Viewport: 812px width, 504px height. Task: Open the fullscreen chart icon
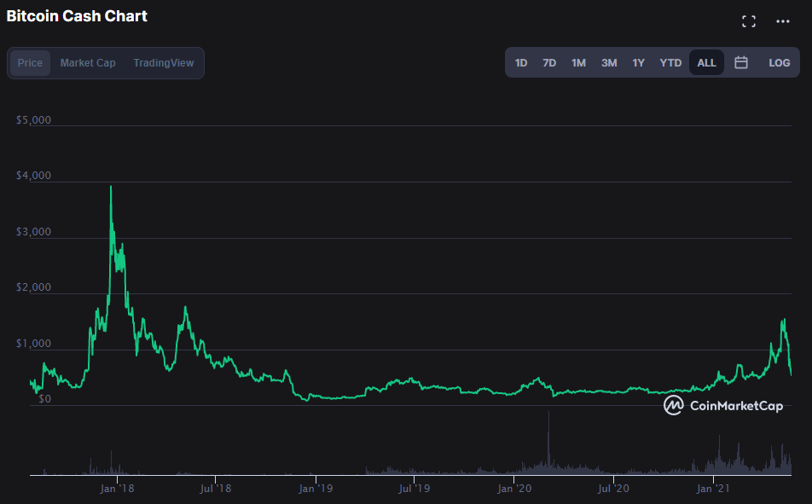pos(748,21)
